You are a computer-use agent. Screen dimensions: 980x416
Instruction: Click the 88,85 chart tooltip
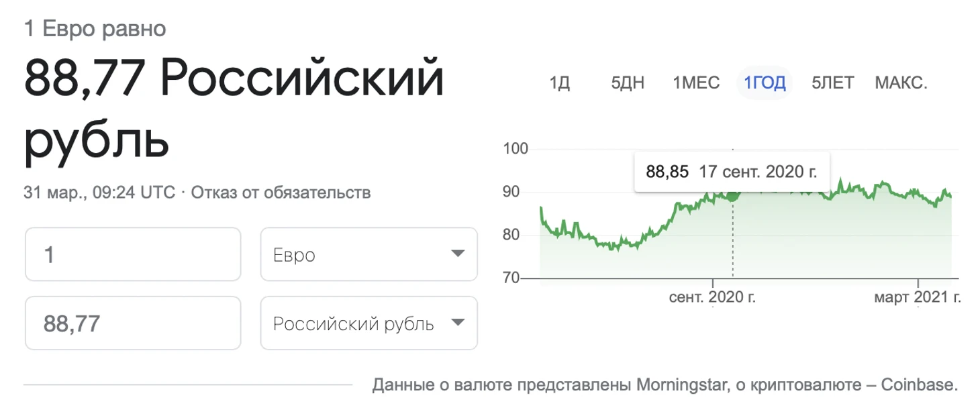[x=732, y=172]
